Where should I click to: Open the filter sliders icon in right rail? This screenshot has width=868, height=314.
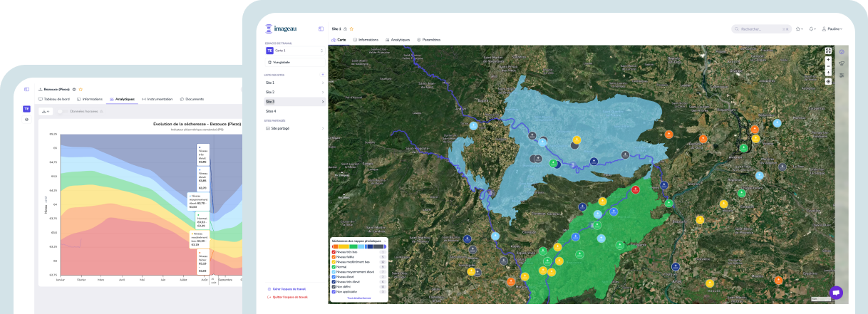click(842, 75)
